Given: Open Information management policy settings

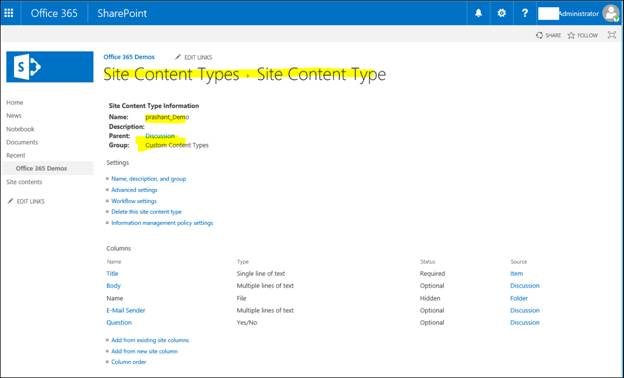Looking at the screenshot, I should [x=162, y=223].
